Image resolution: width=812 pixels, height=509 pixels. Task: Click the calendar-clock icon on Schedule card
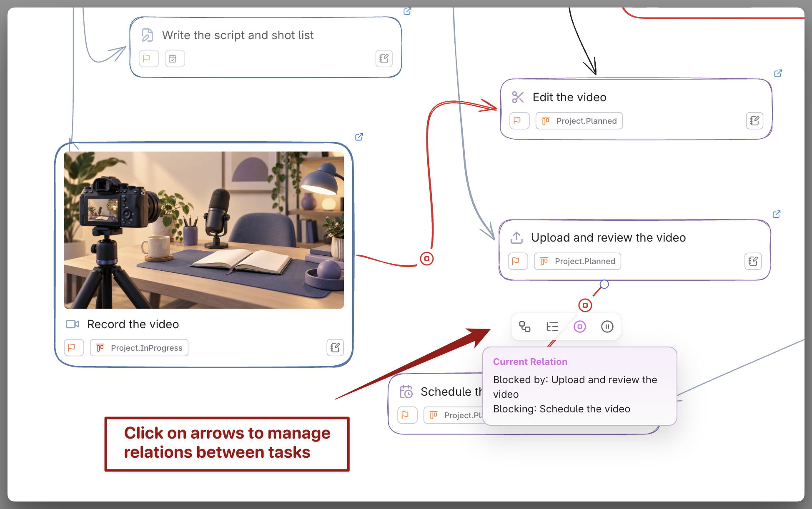tap(406, 392)
